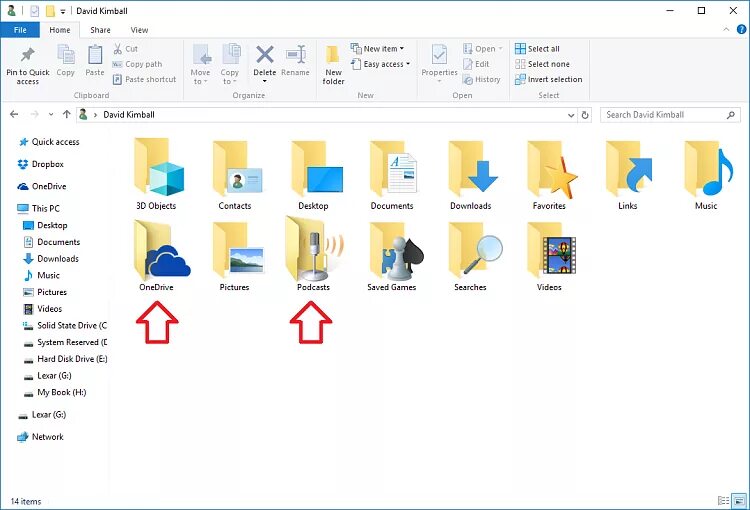
Task: Open Customize Quick Access Toolbar dropdown
Action: coord(63,11)
